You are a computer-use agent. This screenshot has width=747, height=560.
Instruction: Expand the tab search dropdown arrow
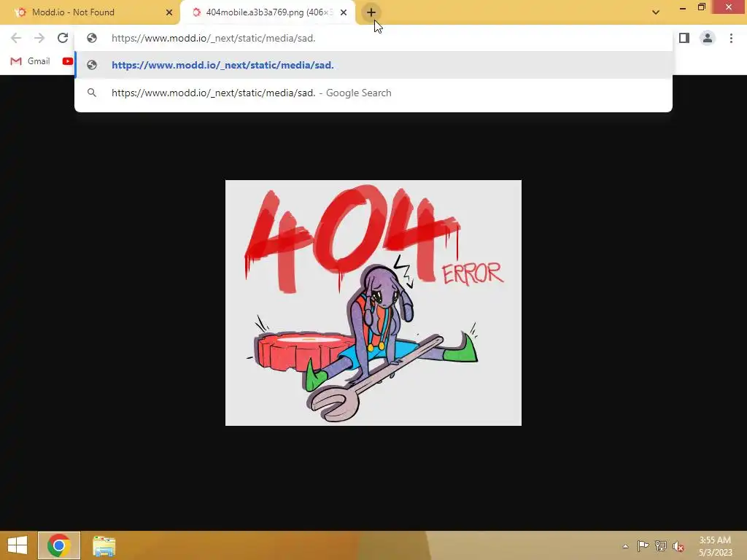pyautogui.click(x=656, y=12)
